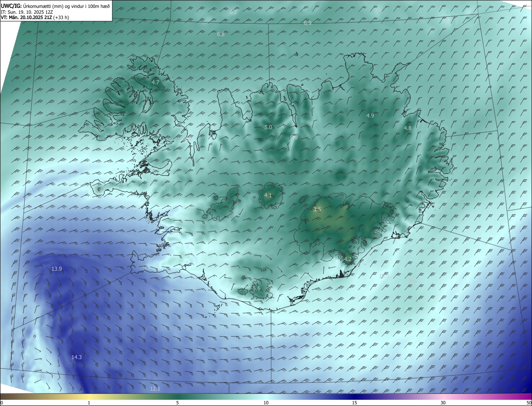532x406 pixels.
Task: Click the color scale label 10
Action: [x=266, y=403]
